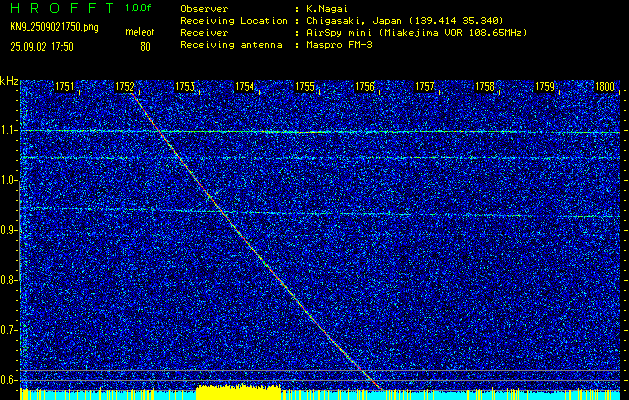Click time marker 1755

click(x=304, y=86)
